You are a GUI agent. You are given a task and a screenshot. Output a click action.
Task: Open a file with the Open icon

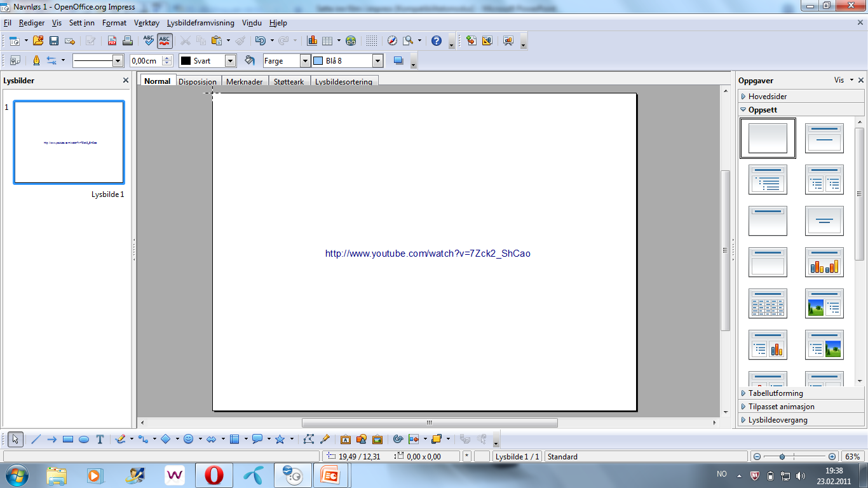click(x=38, y=41)
